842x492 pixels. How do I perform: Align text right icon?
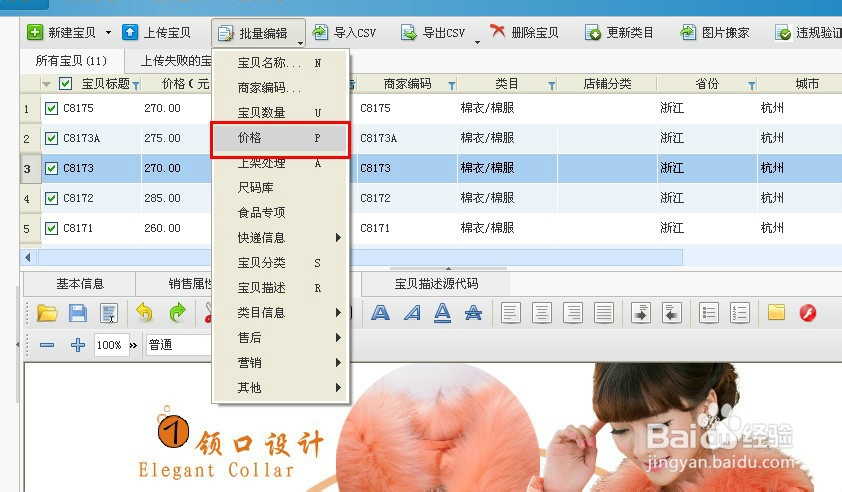pos(573,313)
